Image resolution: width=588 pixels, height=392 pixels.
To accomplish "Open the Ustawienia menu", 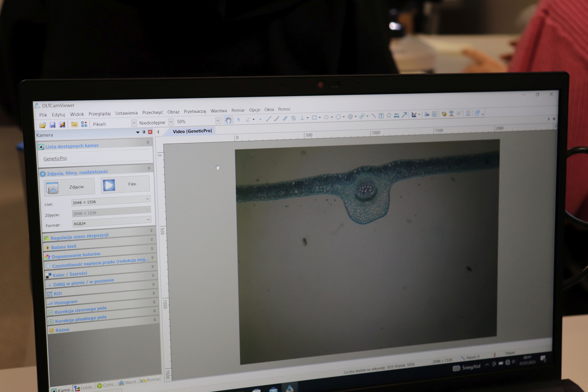I will pos(127,113).
